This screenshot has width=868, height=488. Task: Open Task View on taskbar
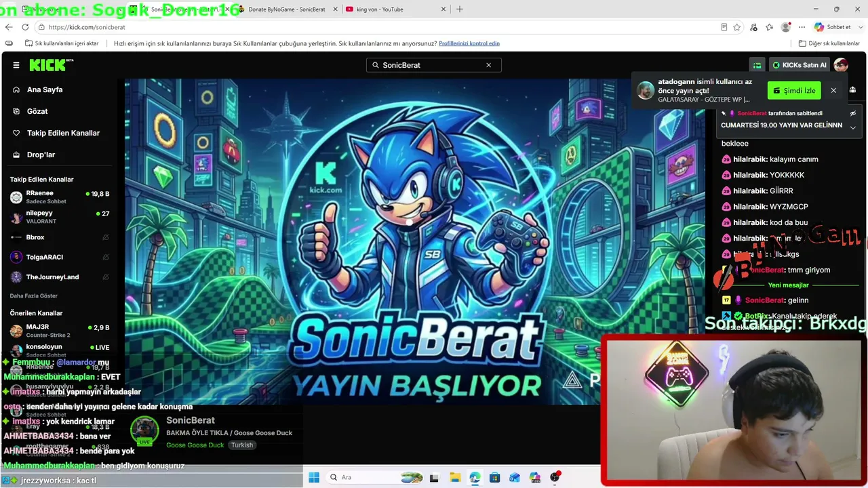[434, 477]
